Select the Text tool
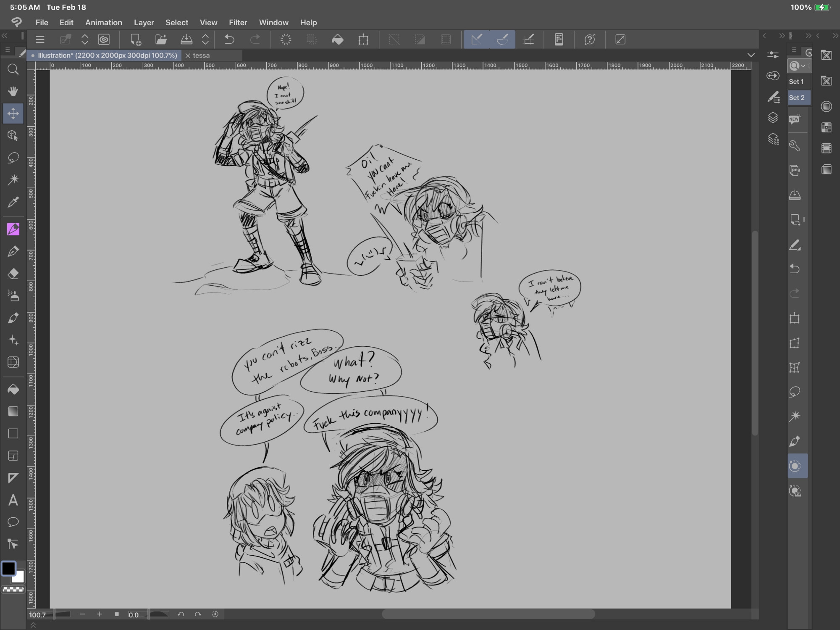The width and height of the screenshot is (840, 630). point(13,500)
